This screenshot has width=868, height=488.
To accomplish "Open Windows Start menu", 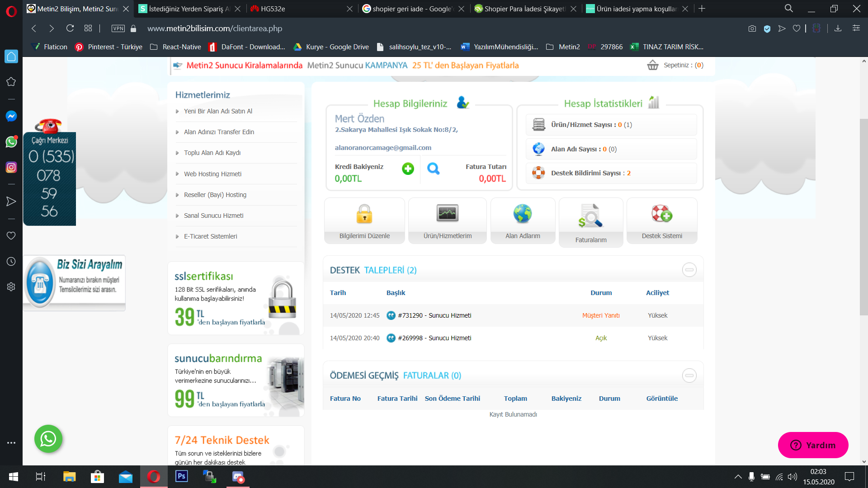I will [14, 477].
